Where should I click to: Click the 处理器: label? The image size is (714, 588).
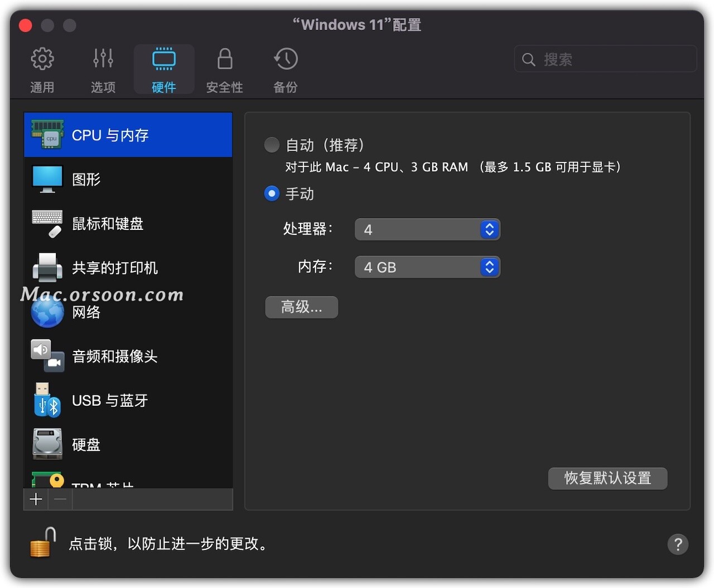(308, 229)
